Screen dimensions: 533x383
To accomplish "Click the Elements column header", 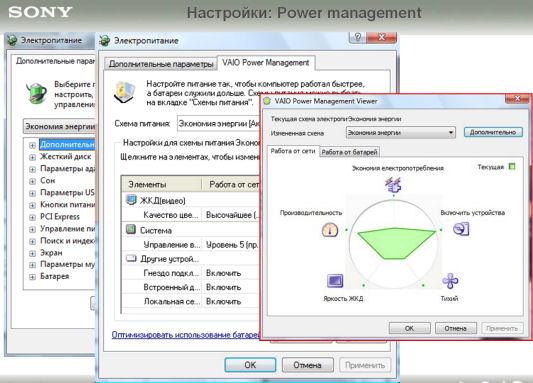I will 161,184.
